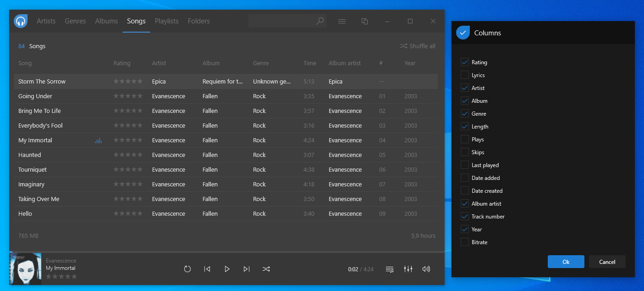Enable shuffle playback next to skip button
Screen dimensions: 644x291
266,269
